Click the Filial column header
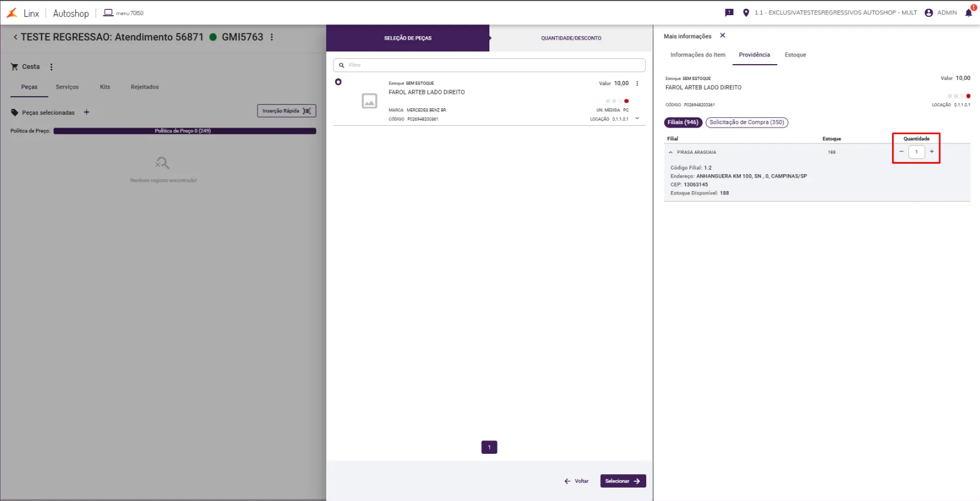 [x=672, y=139]
